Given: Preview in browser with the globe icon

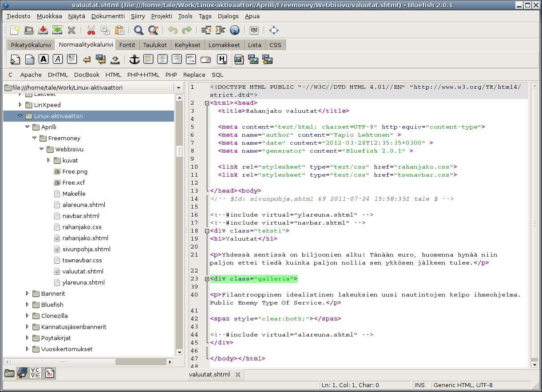Looking at the screenshot, I should (234, 30).
